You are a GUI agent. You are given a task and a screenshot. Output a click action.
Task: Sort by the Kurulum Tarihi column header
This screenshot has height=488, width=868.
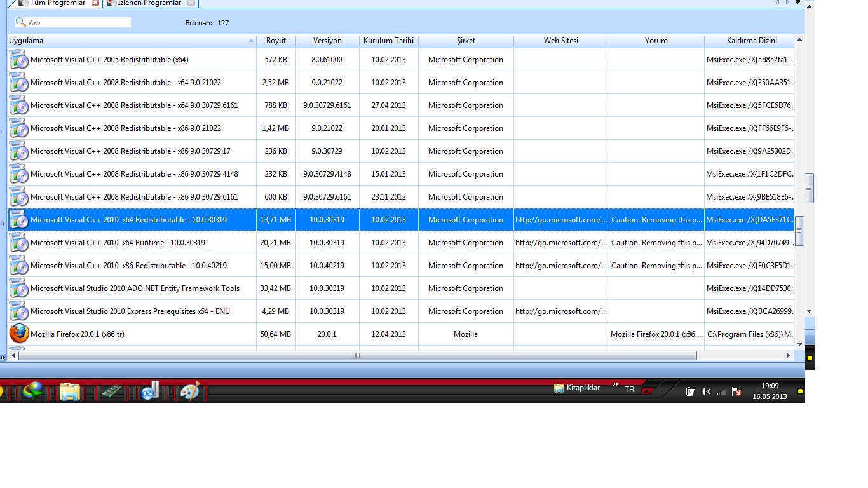point(388,41)
